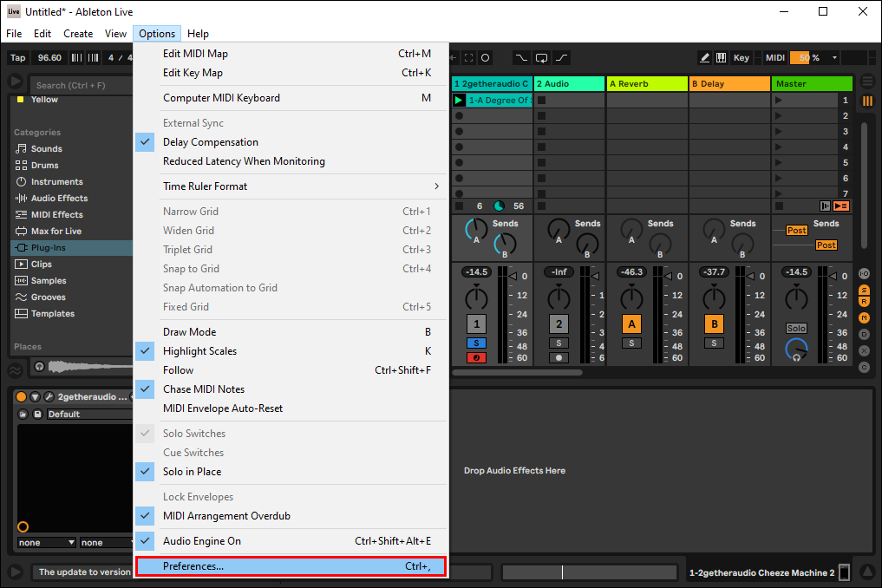
Task: Adjust Master headphone cue volume knob
Action: click(796, 350)
